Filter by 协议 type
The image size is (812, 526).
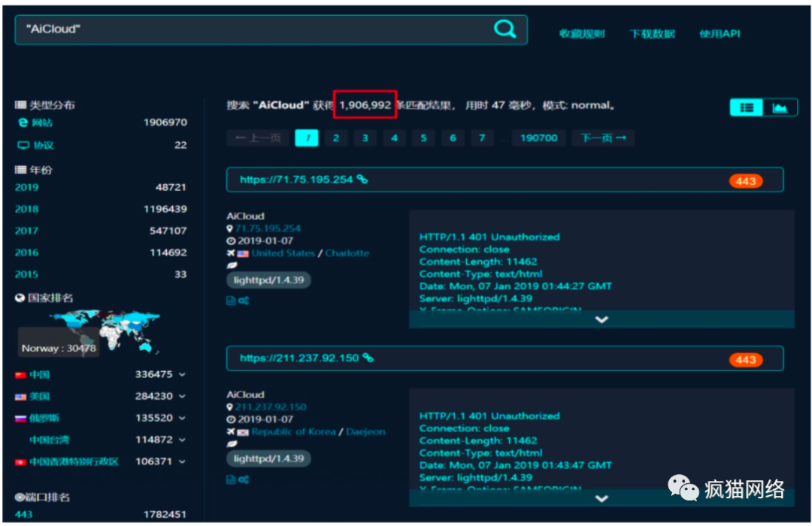[44, 145]
